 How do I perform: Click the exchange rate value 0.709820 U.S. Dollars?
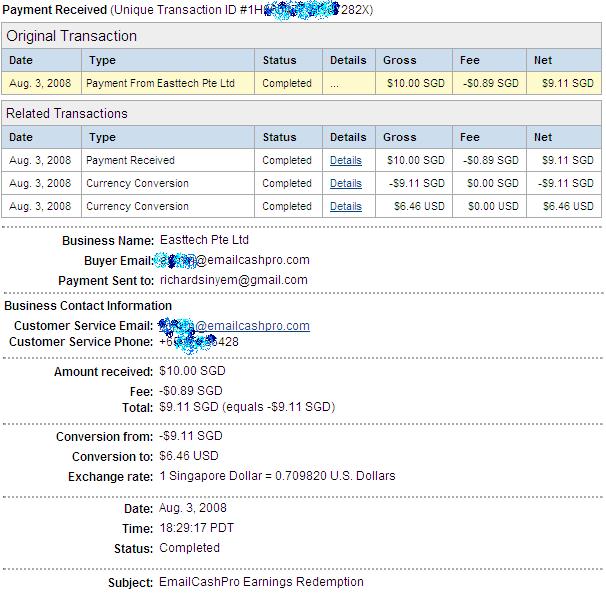click(335, 476)
